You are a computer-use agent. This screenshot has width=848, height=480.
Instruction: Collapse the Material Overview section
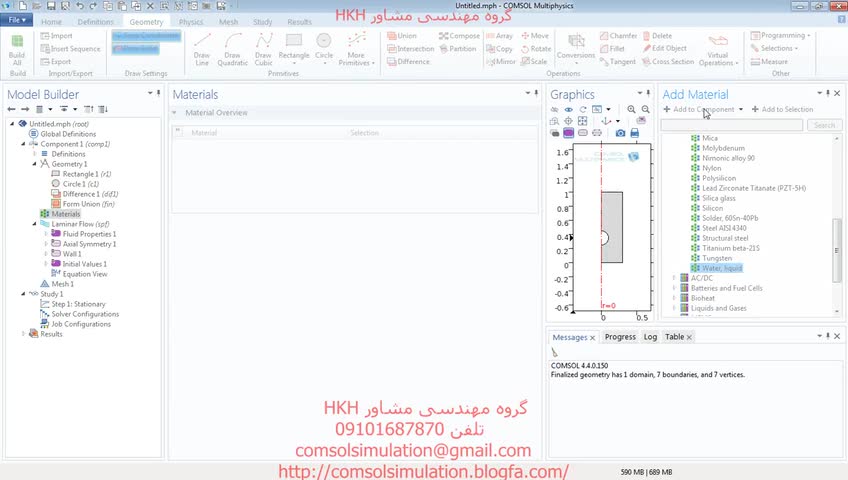(x=175, y=112)
